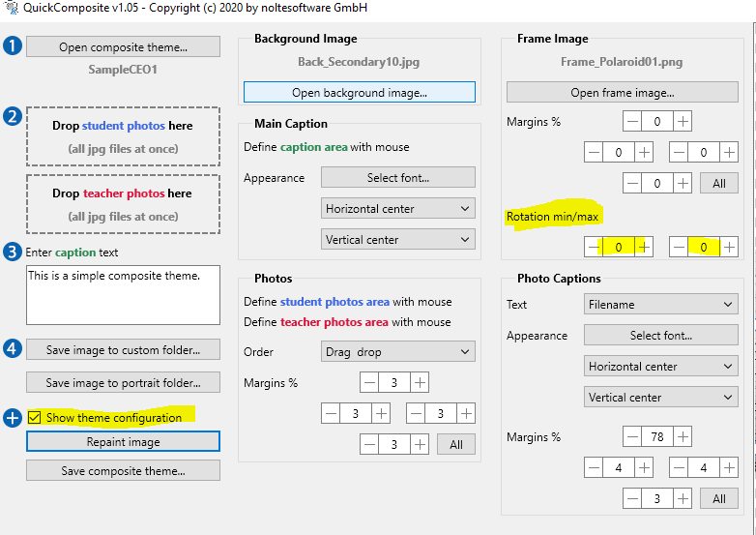Image resolution: width=756 pixels, height=535 pixels.
Task: Click plus on Rotation max value
Action: click(x=729, y=247)
